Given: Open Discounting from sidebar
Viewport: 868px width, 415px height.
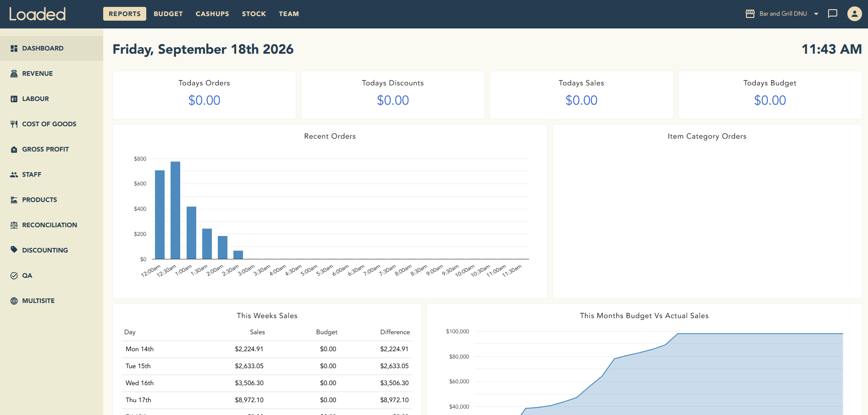Looking at the screenshot, I should pyautogui.click(x=51, y=250).
